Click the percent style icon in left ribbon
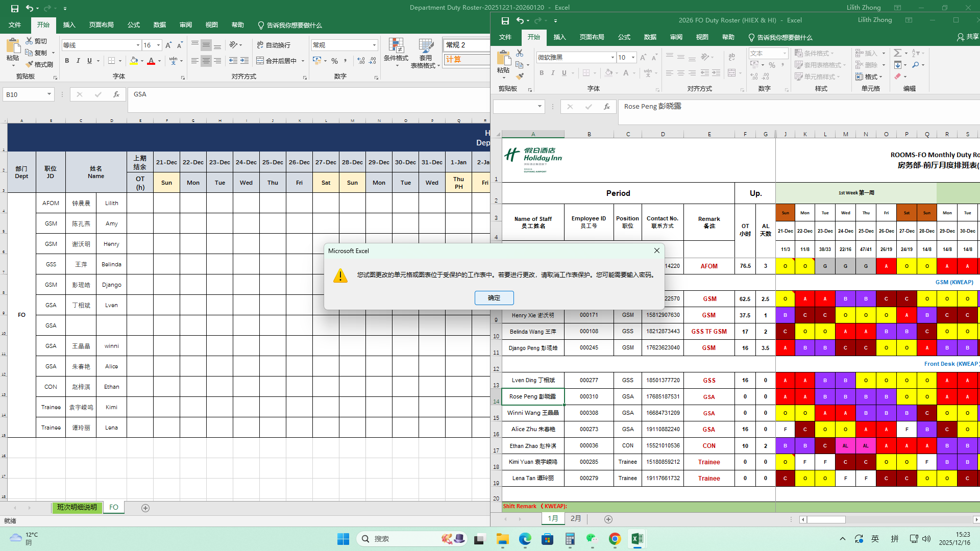Image resolution: width=980 pixels, height=551 pixels. [x=334, y=61]
